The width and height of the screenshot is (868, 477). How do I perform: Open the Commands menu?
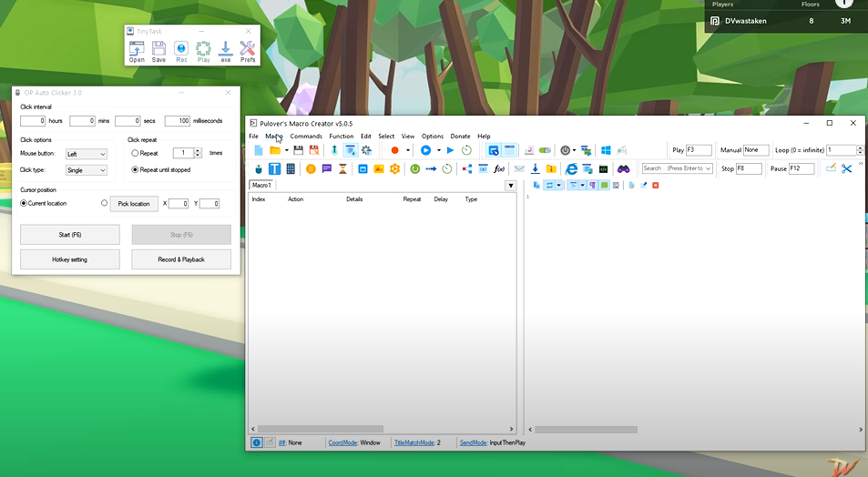point(306,137)
